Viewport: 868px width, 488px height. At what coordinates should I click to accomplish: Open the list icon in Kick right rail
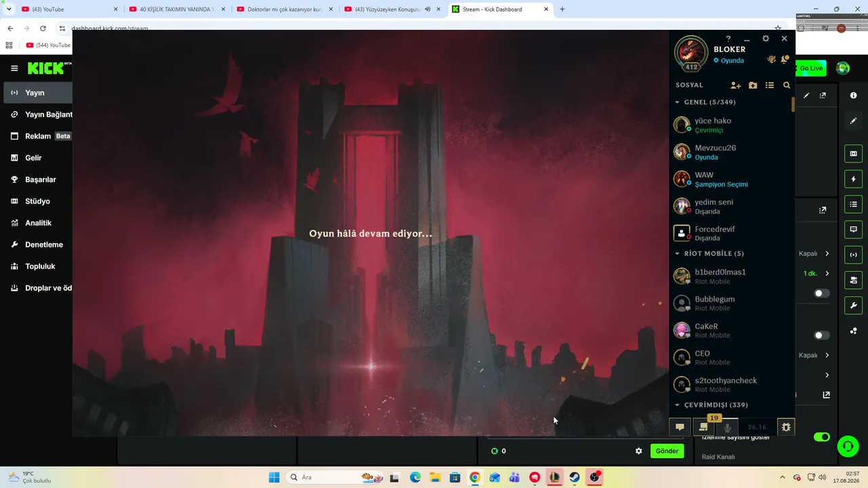(854, 204)
